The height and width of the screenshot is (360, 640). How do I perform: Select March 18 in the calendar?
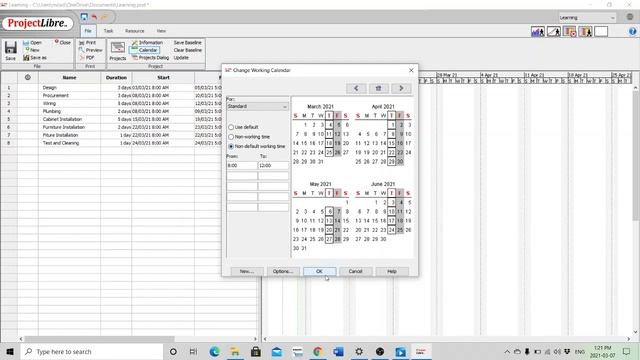pyautogui.click(x=329, y=143)
